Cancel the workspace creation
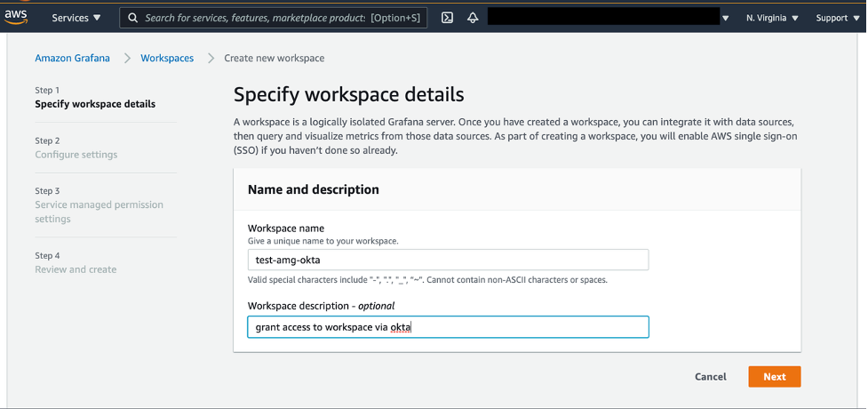The image size is (868, 409). point(710,377)
